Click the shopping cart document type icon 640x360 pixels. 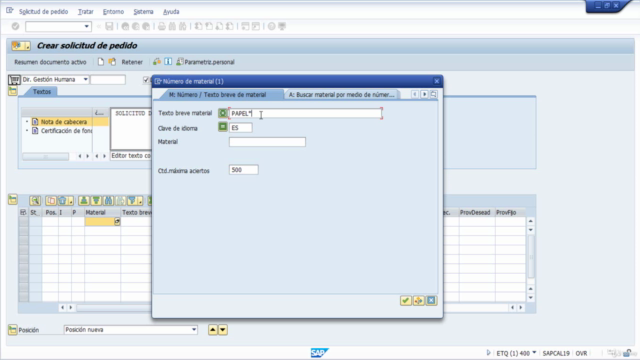[14, 80]
